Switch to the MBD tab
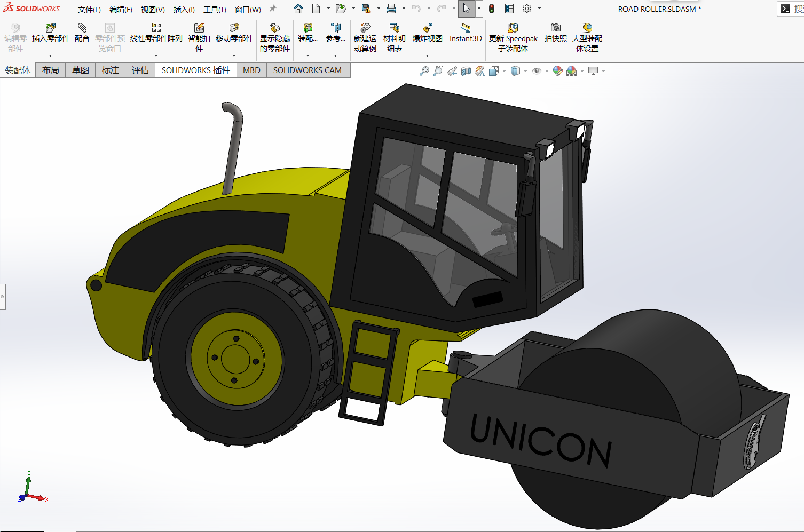The height and width of the screenshot is (532, 804). coord(251,70)
